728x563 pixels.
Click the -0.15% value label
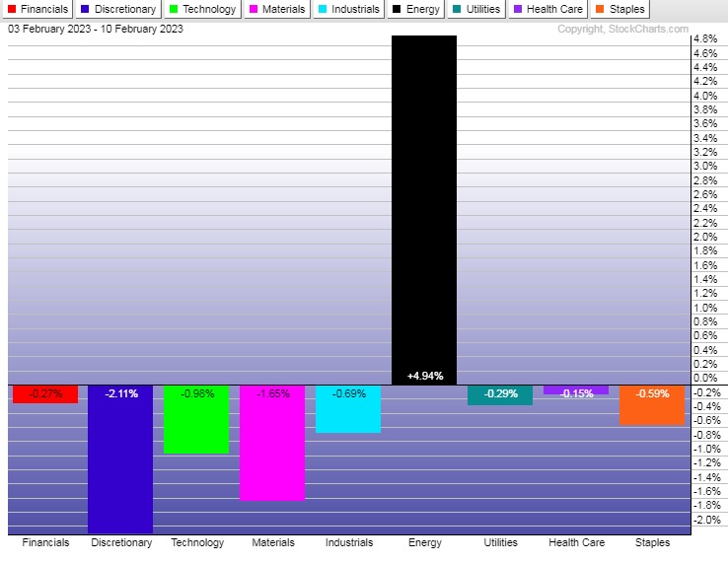pyautogui.click(x=577, y=394)
